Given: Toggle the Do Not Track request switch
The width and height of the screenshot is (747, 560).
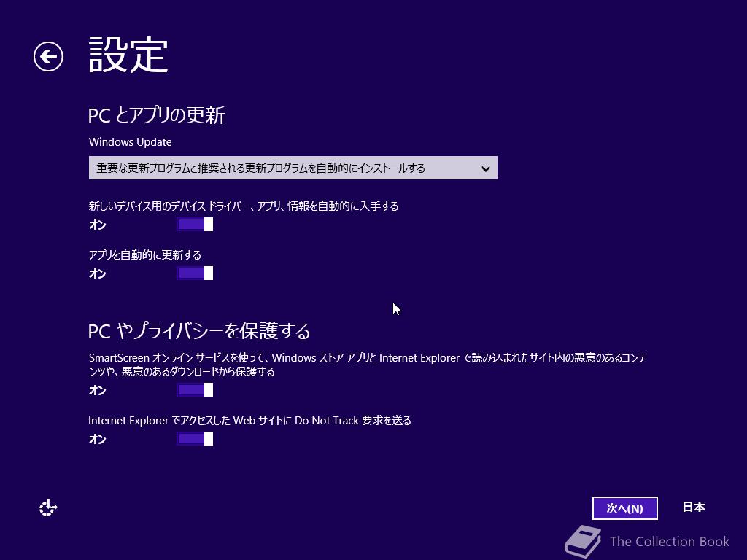Looking at the screenshot, I should point(195,438).
